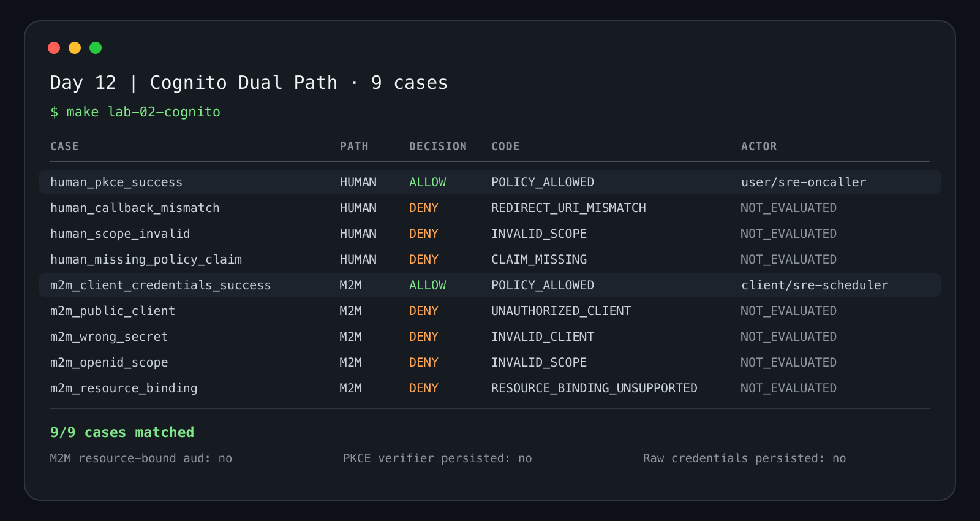
Task: Select the m2m_openid_scope case name
Action: click(x=109, y=362)
